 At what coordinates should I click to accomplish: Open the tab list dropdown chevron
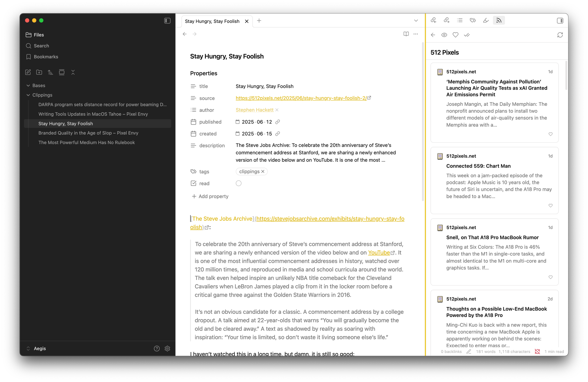click(x=416, y=21)
